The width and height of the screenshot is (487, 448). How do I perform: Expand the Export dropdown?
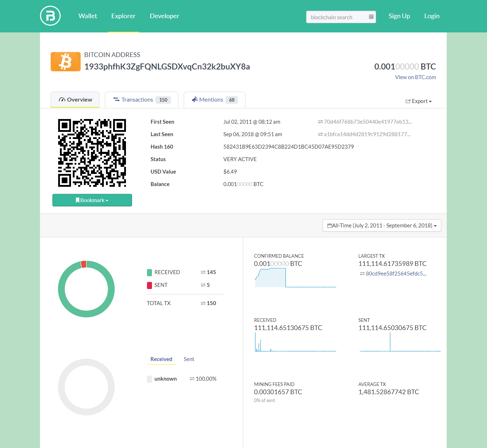[418, 101]
